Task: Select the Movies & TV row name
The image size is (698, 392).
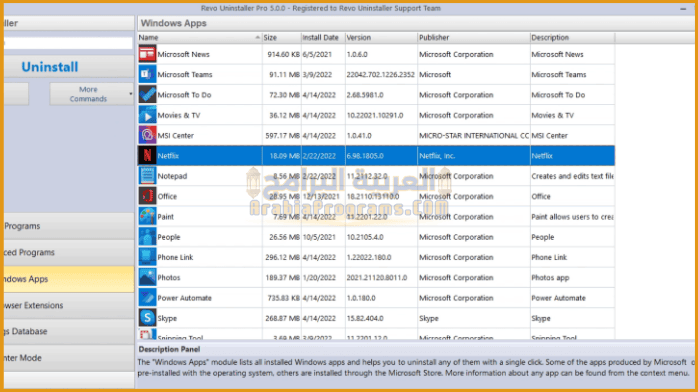Action: [x=179, y=115]
